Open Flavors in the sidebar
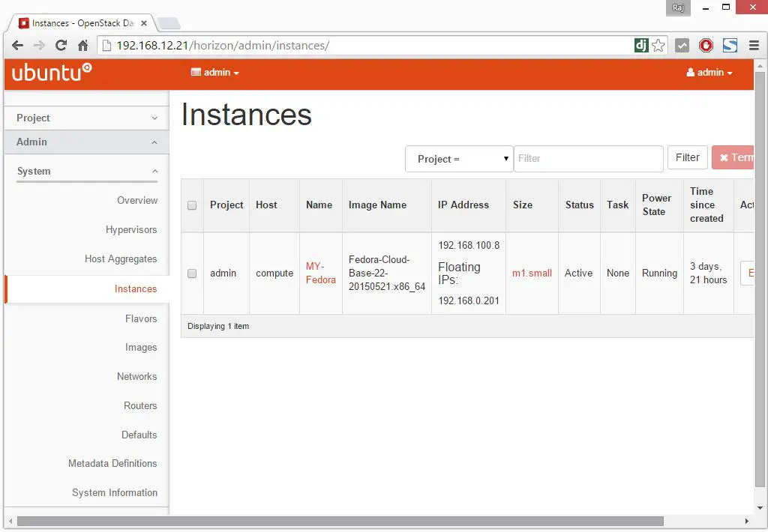Screen dimensions: 768x532 pyautogui.click(x=141, y=318)
